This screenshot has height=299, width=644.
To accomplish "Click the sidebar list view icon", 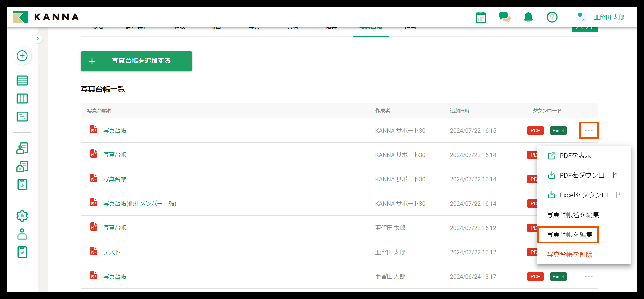I will point(22,81).
